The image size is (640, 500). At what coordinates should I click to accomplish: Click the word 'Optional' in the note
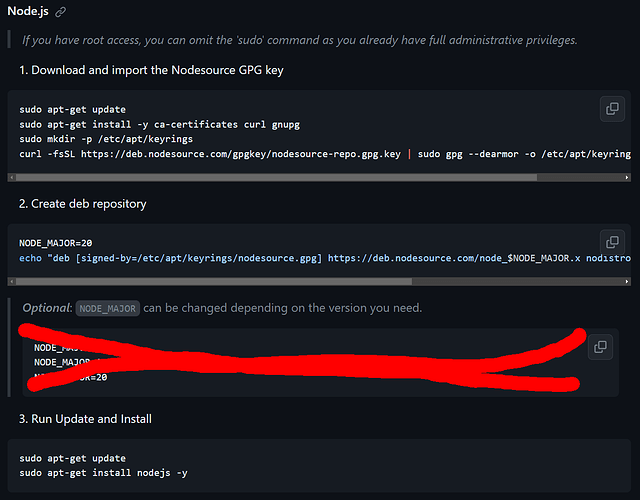pos(46,308)
